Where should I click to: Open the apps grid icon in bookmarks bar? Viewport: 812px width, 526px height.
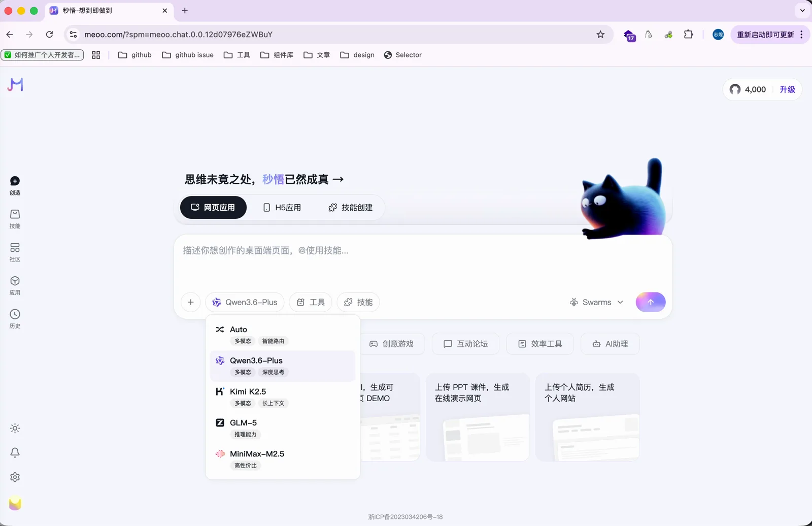coord(96,55)
